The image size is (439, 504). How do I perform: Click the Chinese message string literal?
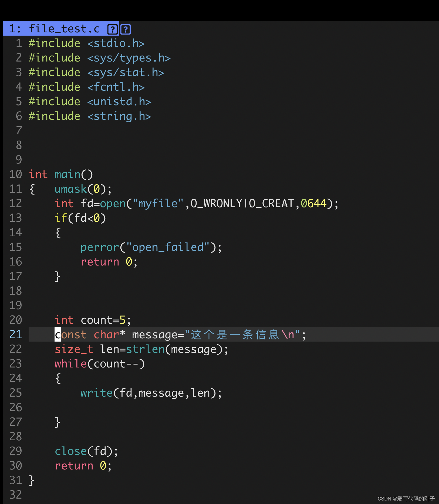coord(242,335)
